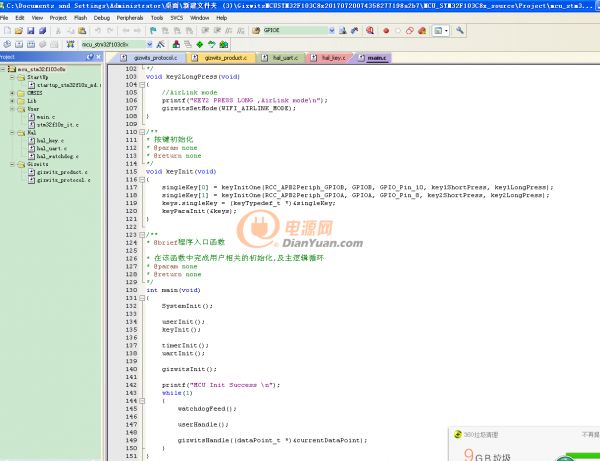Image resolution: width=600 pixels, height=461 pixels.
Task: Insert a bookmark with the flag icon
Action: click(153, 31)
